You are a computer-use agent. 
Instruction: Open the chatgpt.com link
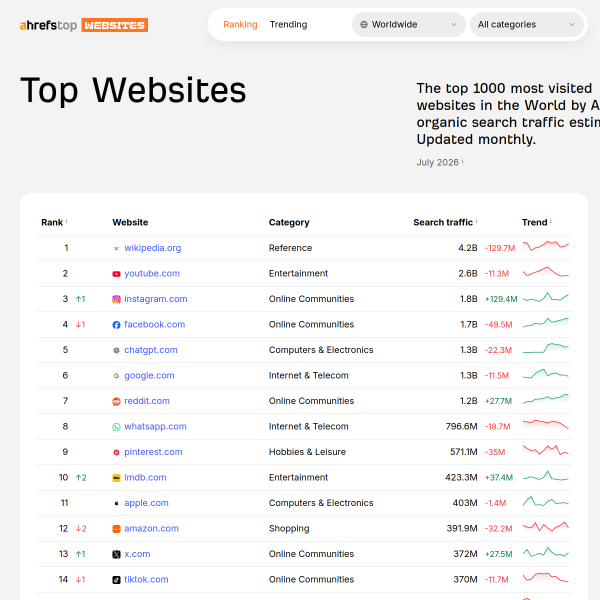click(x=151, y=350)
